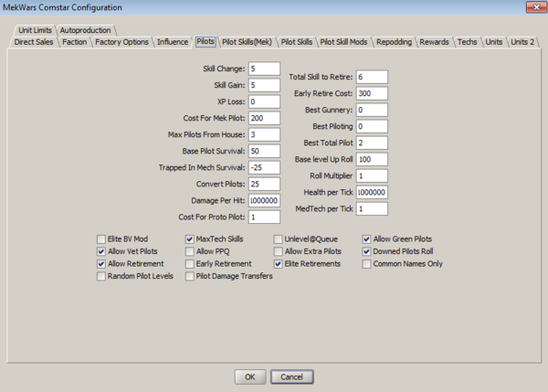Check the Random Pilot Levels box
This screenshot has height=392, width=548.
tap(101, 276)
